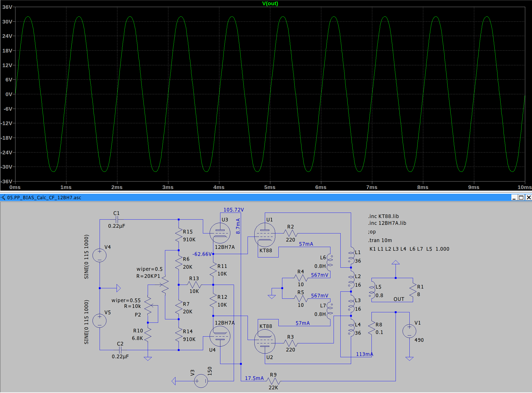The width and height of the screenshot is (532, 393).
Task: Click the .tran 10m directive
Action: point(380,240)
